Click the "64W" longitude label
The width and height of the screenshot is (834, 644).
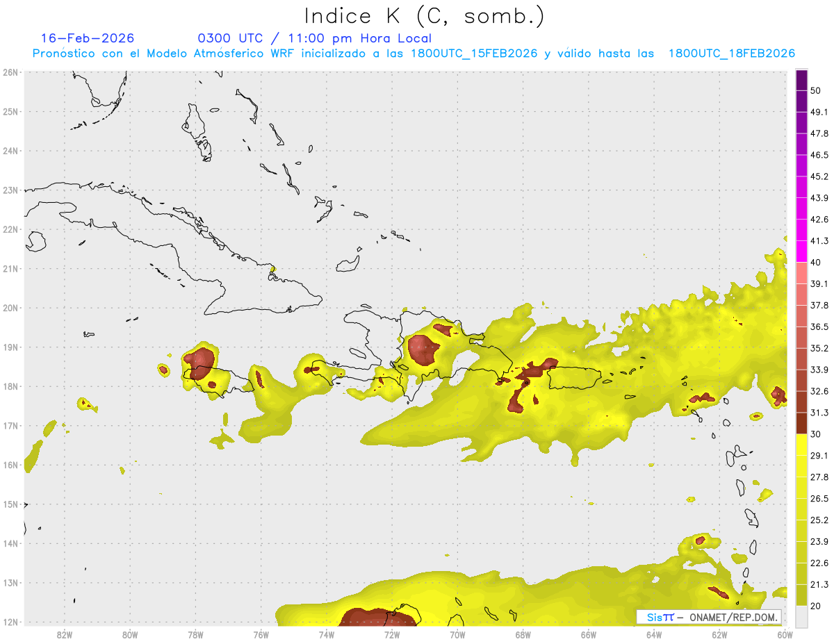tap(654, 634)
